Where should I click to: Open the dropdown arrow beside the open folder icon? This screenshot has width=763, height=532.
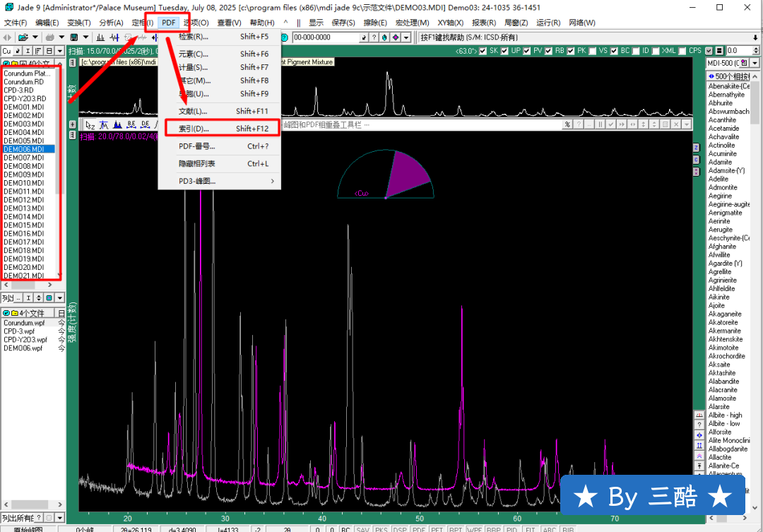click(35, 37)
